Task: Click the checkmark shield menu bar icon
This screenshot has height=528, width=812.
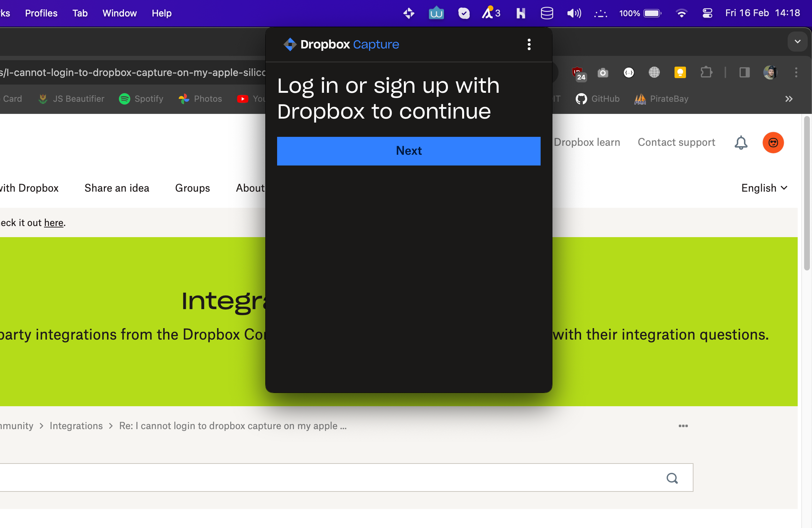Action: click(464, 13)
